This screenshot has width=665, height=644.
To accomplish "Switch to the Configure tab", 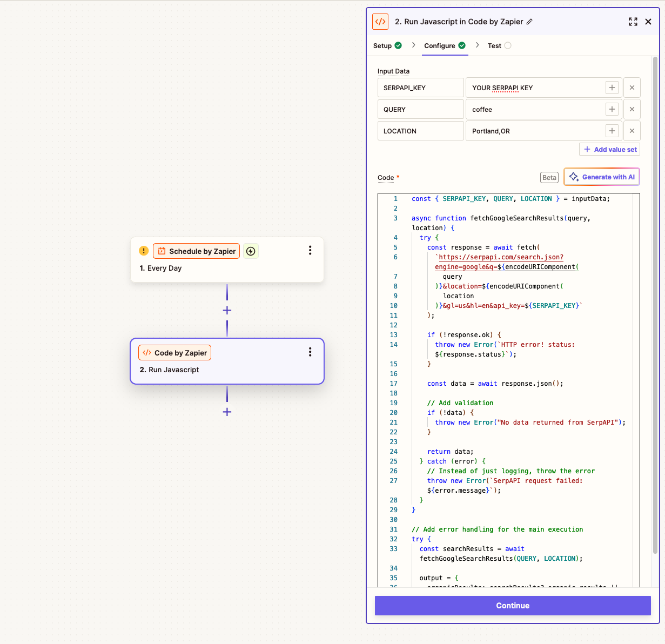I will point(440,46).
